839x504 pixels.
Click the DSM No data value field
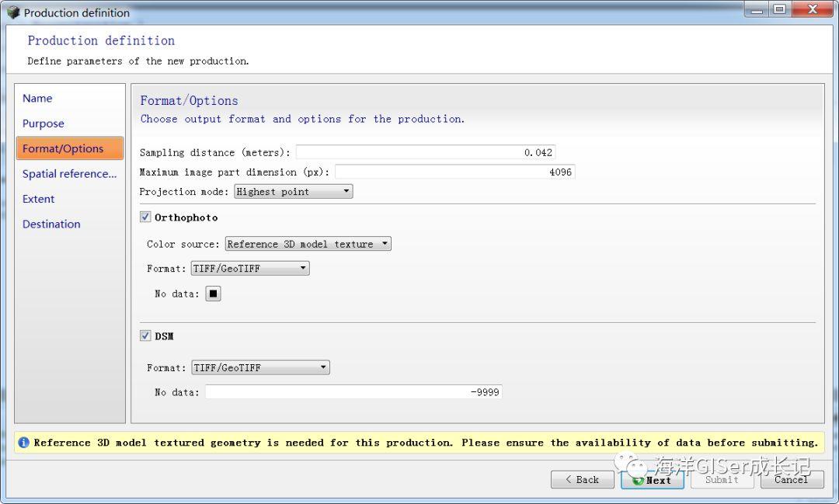coord(353,392)
